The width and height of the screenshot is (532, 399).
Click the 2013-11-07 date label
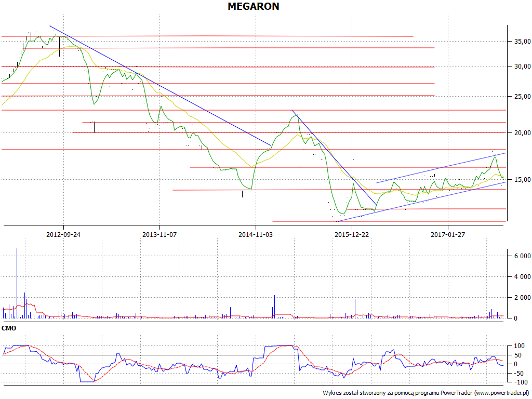click(x=159, y=234)
